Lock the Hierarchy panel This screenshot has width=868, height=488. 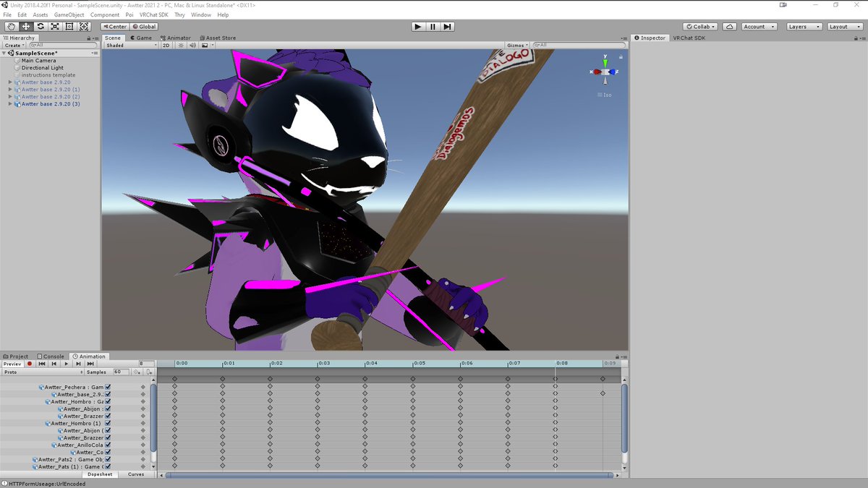pyautogui.click(x=88, y=38)
